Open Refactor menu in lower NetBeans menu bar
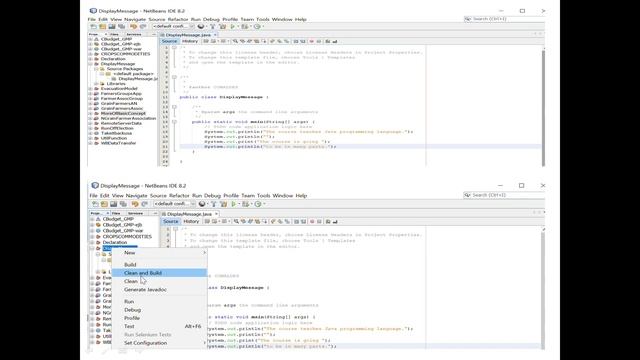The height and width of the screenshot is (360, 640). click(x=179, y=196)
